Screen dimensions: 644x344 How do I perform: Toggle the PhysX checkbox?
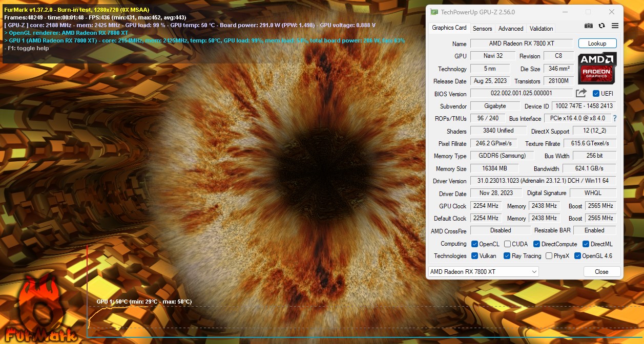click(549, 256)
